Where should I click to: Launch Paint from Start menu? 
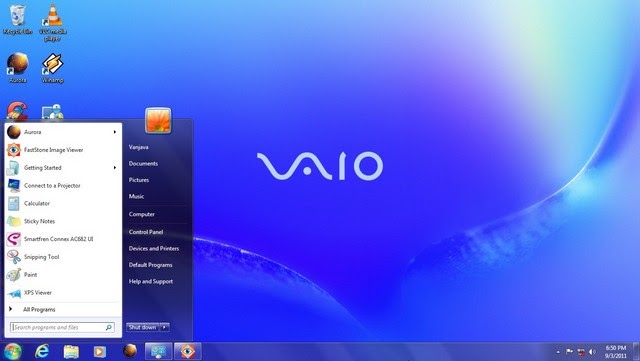click(x=63, y=275)
